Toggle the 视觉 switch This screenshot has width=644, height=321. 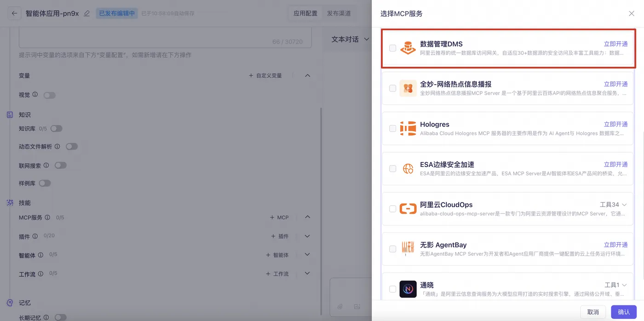click(x=49, y=95)
